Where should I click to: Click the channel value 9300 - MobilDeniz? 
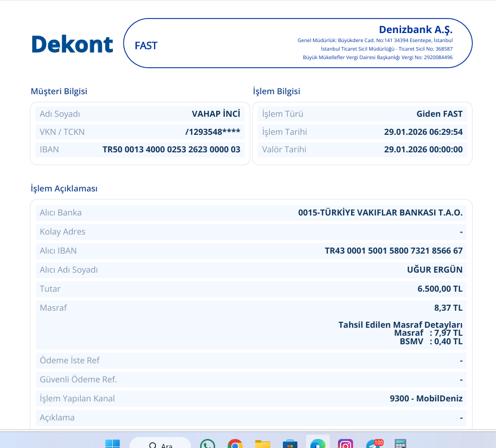(x=426, y=398)
